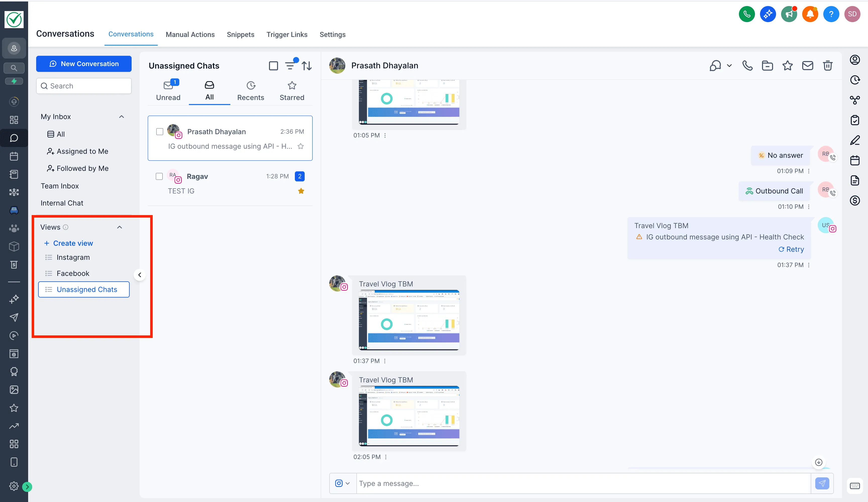Open the notifications bell
The height and width of the screenshot is (502, 868).
coord(810,14)
